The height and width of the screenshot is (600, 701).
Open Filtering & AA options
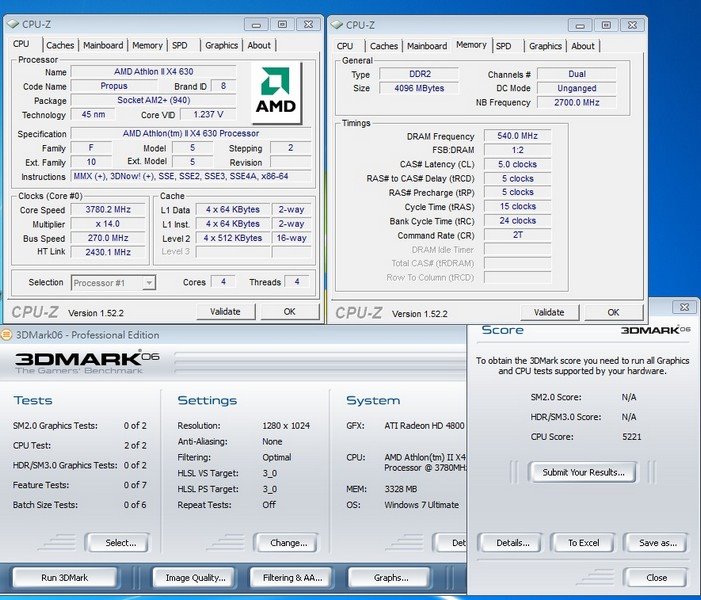point(292,578)
